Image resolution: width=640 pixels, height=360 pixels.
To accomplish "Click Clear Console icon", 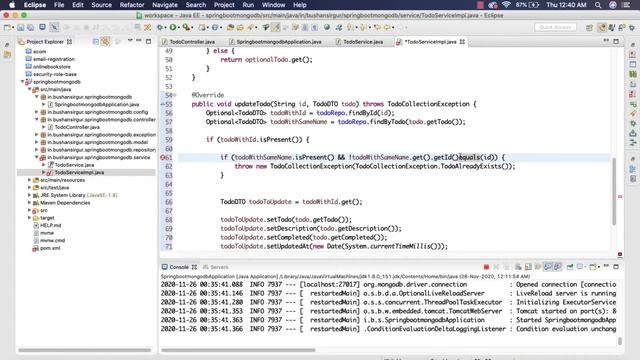I will 518,267.
